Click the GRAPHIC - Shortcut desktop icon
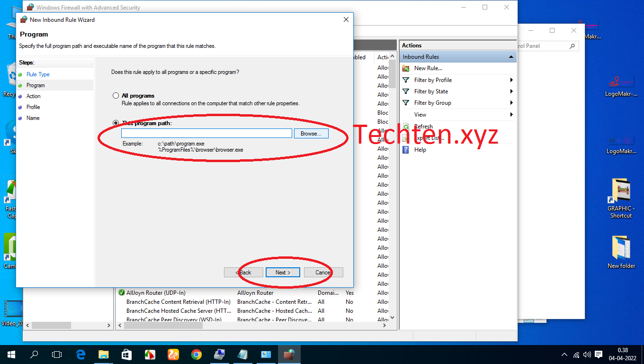 pyautogui.click(x=621, y=198)
